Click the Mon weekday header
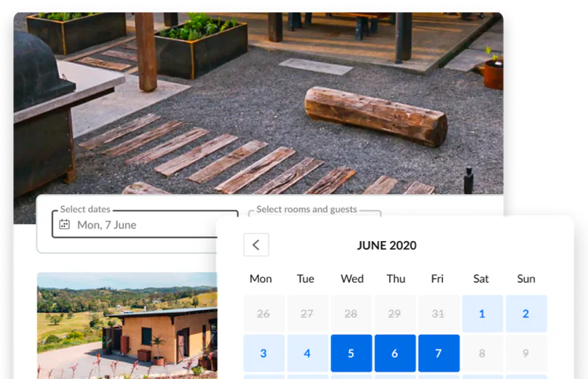The image size is (588, 379). coord(261,279)
